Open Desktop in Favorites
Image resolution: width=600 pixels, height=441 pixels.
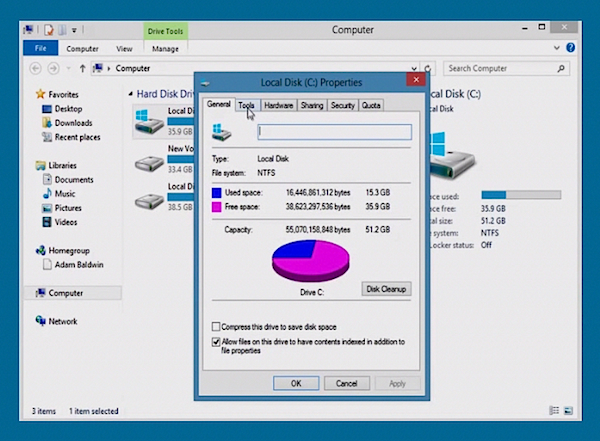pyautogui.click(x=68, y=109)
